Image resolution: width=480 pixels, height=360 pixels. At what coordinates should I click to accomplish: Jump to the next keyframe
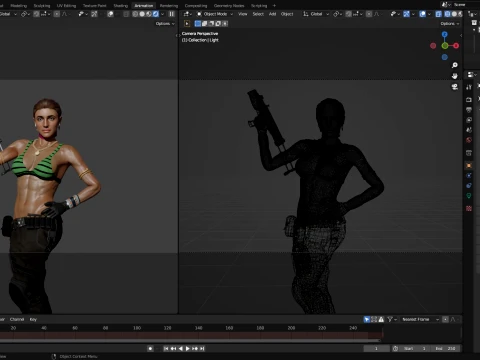tap(195, 348)
